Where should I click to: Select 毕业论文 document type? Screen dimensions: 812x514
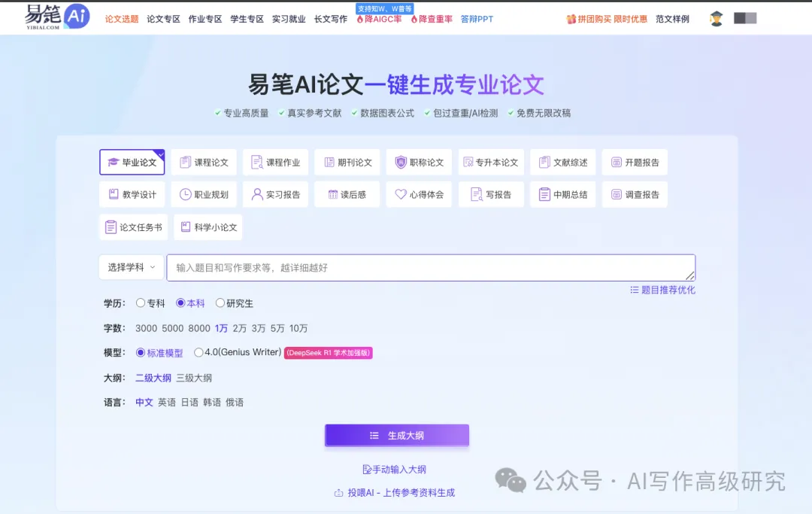132,163
